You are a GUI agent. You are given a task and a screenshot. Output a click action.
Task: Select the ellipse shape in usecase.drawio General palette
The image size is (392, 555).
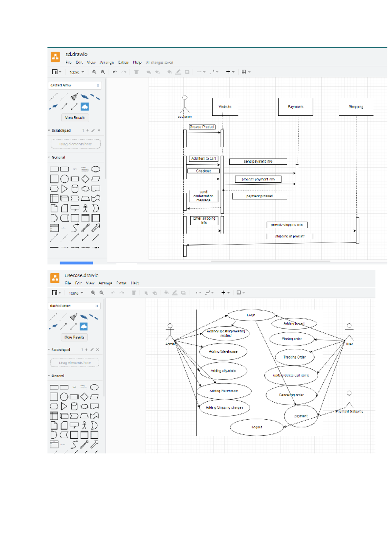[x=94, y=387]
